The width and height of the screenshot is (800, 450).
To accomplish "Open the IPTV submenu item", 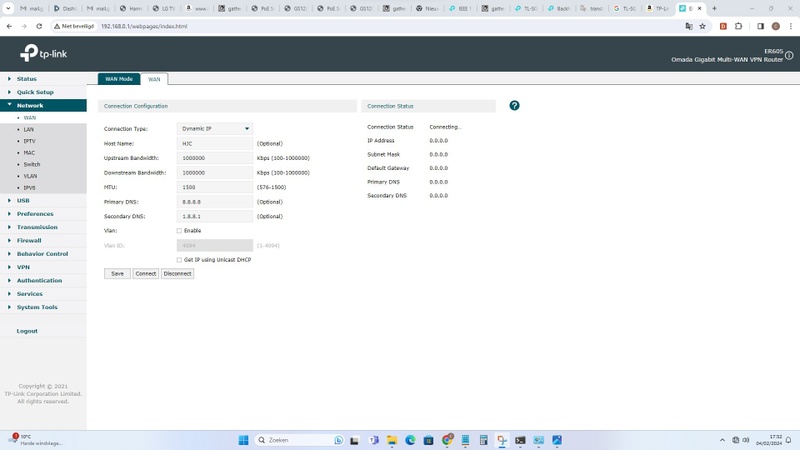I will coord(30,141).
